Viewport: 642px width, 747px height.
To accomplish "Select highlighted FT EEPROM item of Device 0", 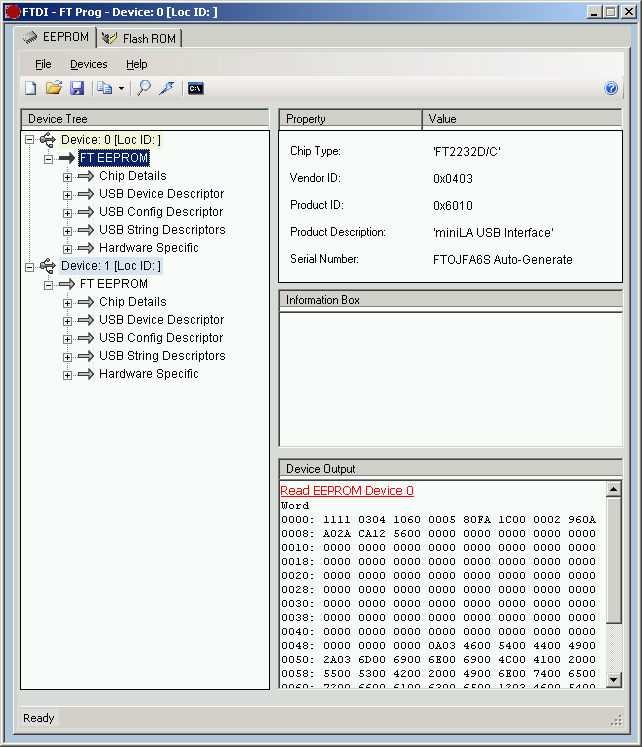I will point(114,158).
